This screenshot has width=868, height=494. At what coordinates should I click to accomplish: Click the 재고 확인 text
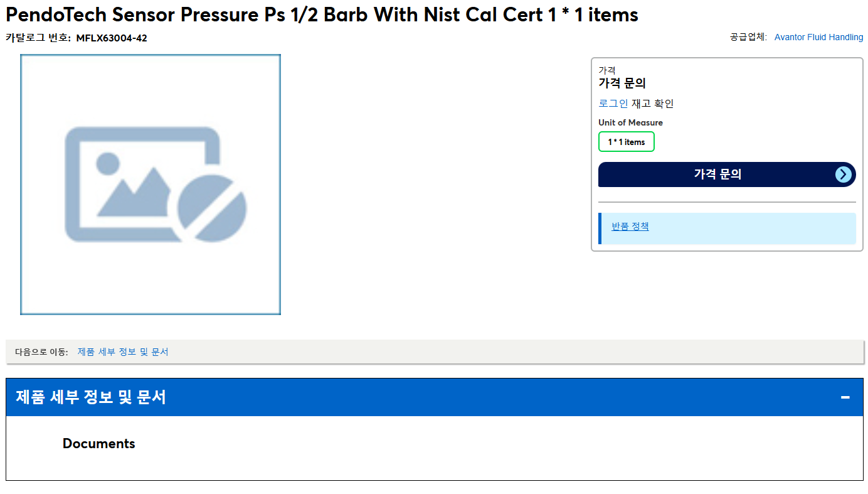(653, 104)
